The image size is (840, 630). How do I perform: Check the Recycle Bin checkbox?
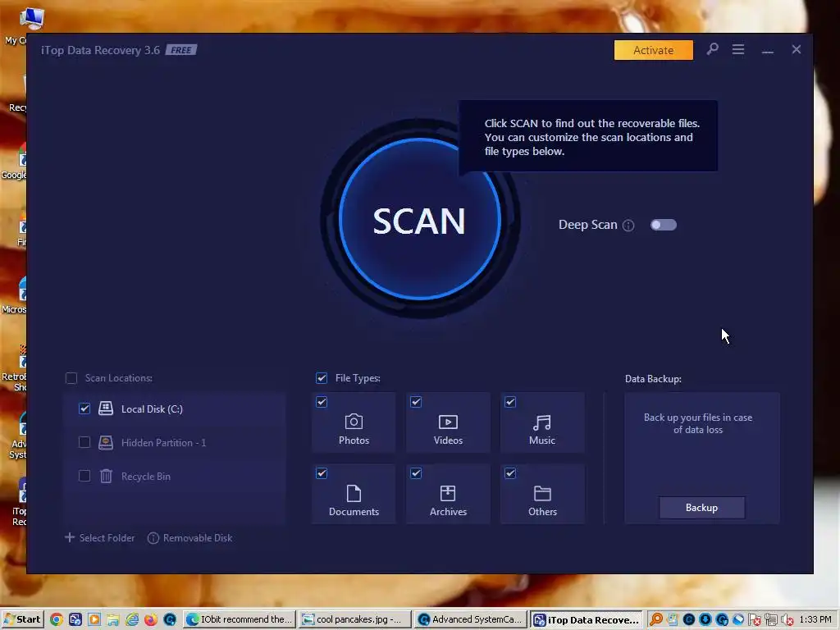point(84,476)
